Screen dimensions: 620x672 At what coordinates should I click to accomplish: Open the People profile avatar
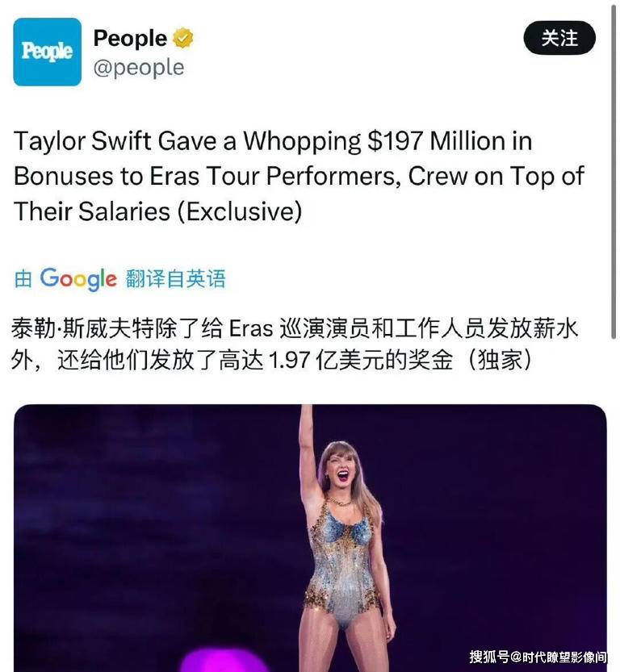(47, 52)
